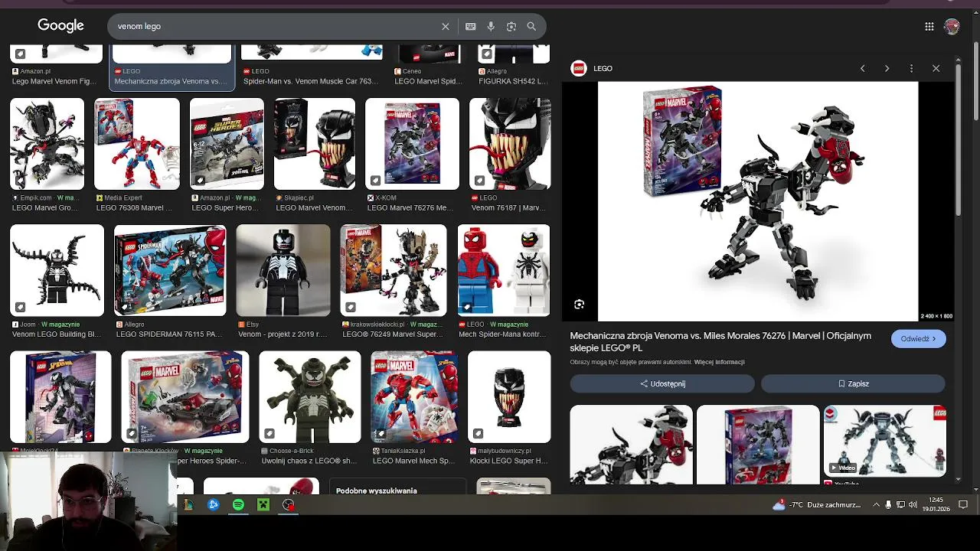Open the 'Więcej informacji' link
This screenshot has width=980, height=551.
coord(719,362)
